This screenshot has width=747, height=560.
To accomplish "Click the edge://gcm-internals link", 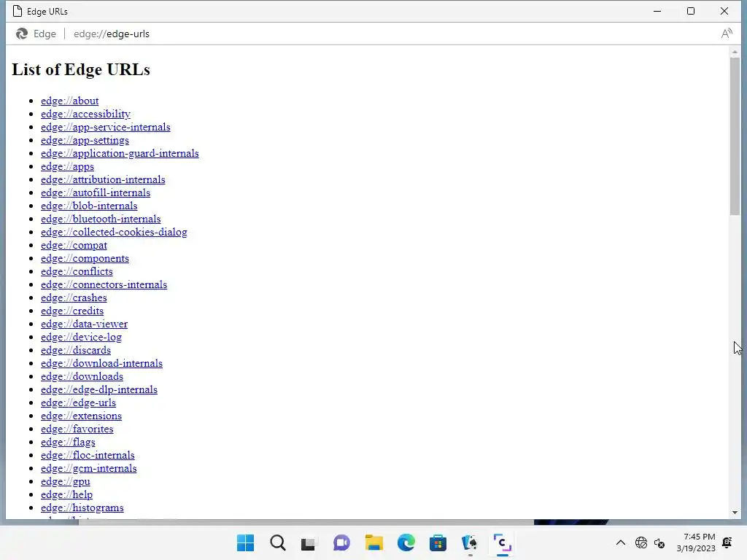I will tap(88, 469).
